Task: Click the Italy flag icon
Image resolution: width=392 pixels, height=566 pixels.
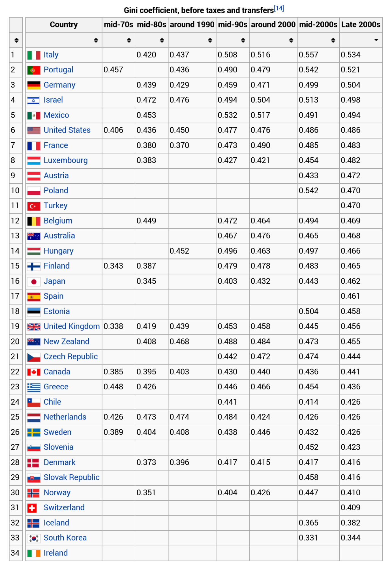Action: pos(34,55)
